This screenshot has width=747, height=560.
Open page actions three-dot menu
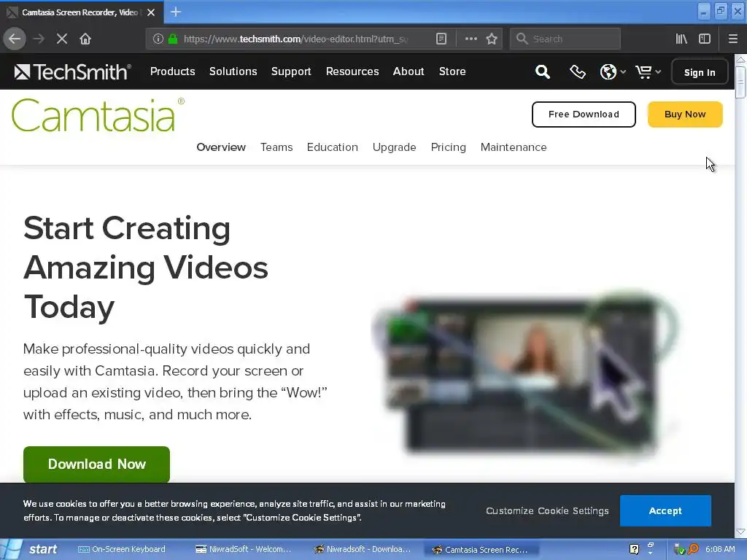coord(471,39)
